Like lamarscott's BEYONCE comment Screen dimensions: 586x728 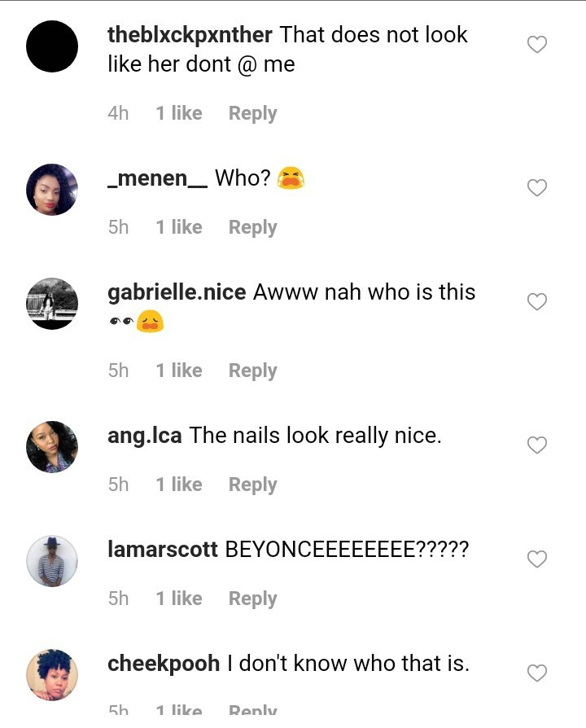(537, 559)
